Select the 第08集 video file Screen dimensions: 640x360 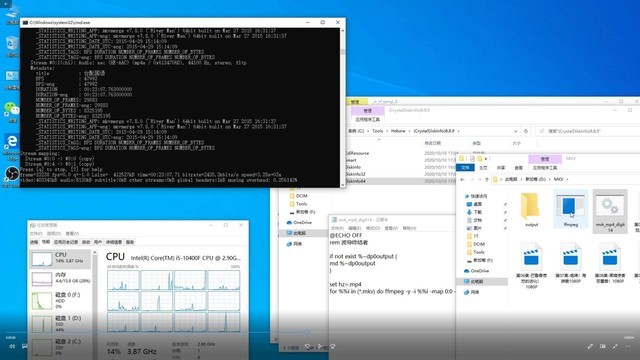(x=610, y=263)
